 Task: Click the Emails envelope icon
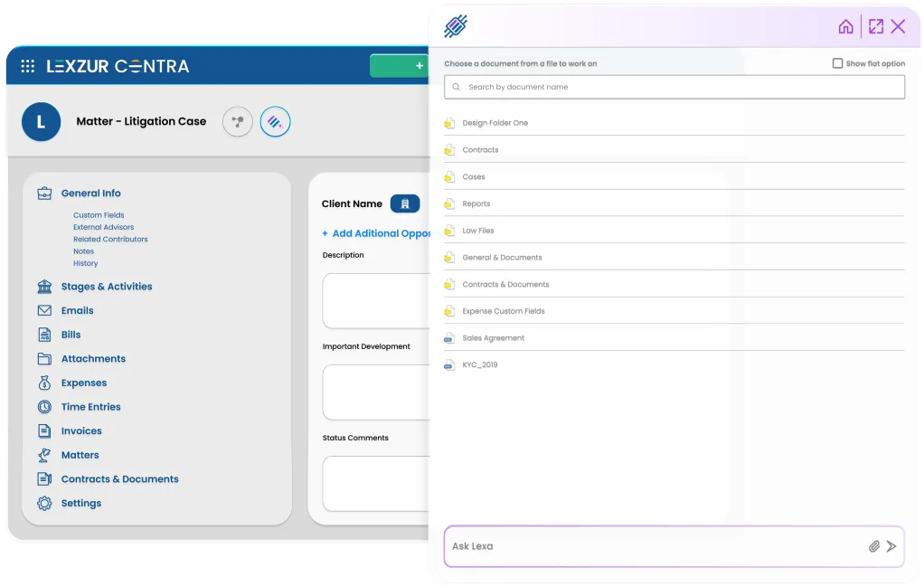point(44,311)
